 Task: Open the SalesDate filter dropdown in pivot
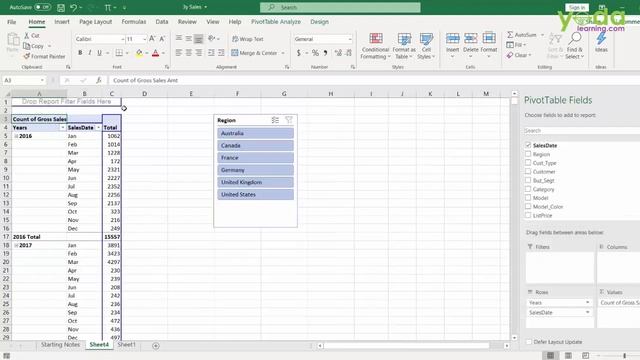point(98,128)
